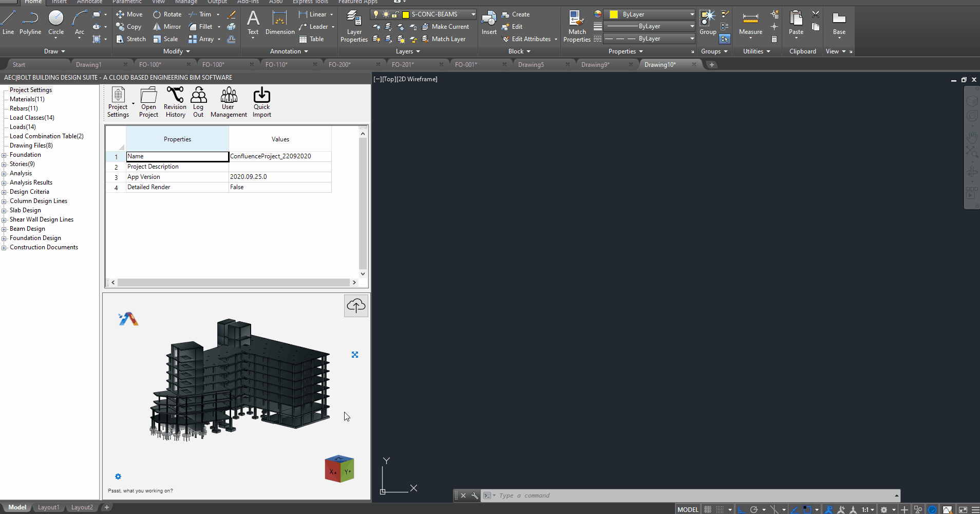Click Match Properties icon
This screenshot has width=980, height=514.
click(x=577, y=26)
